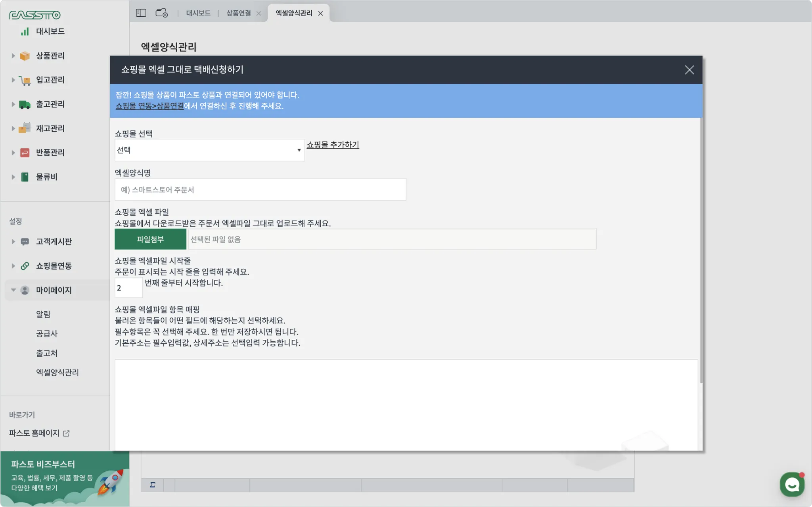Click the 고객게시판 speech bubble icon
The height and width of the screenshot is (507, 812).
25,242
